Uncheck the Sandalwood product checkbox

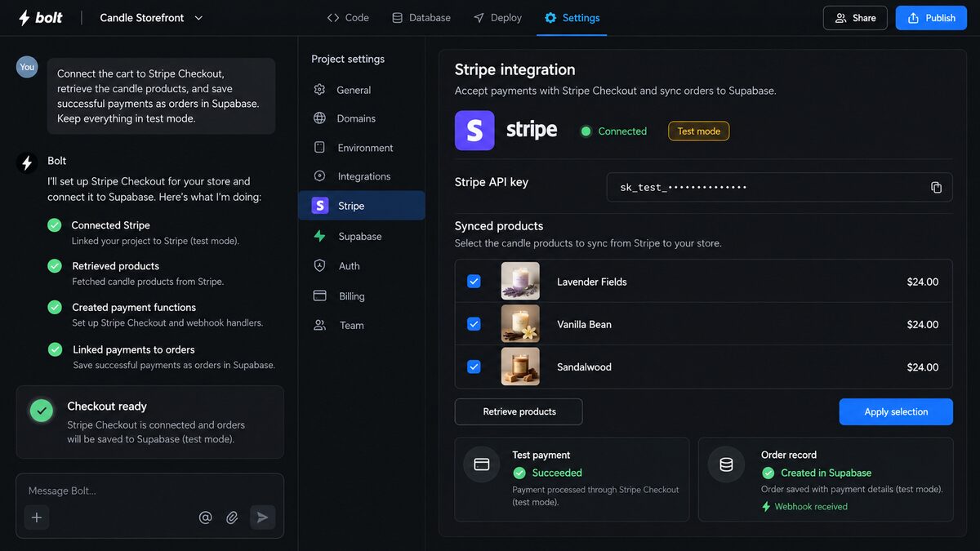[474, 367]
